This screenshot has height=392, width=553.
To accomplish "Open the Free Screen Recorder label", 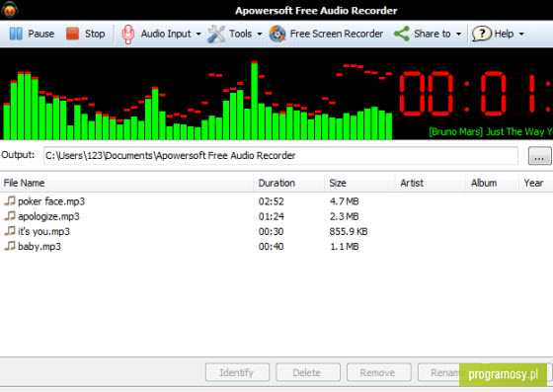I will pos(337,34).
